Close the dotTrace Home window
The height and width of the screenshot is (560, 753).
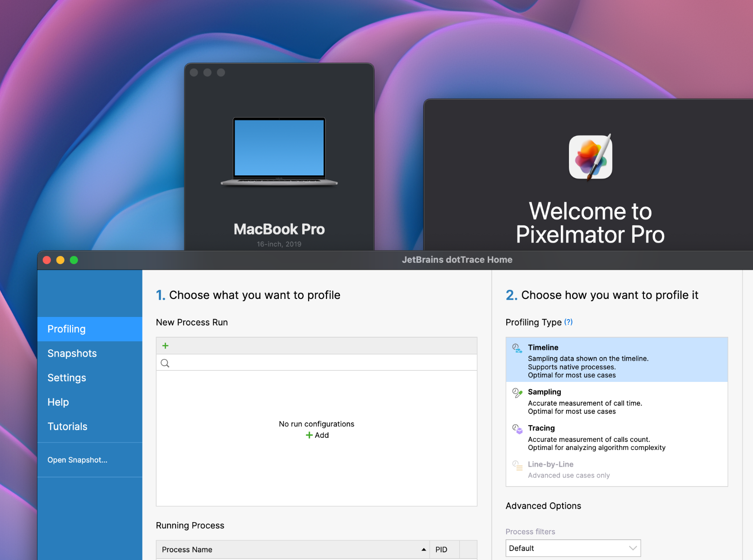coord(47,260)
